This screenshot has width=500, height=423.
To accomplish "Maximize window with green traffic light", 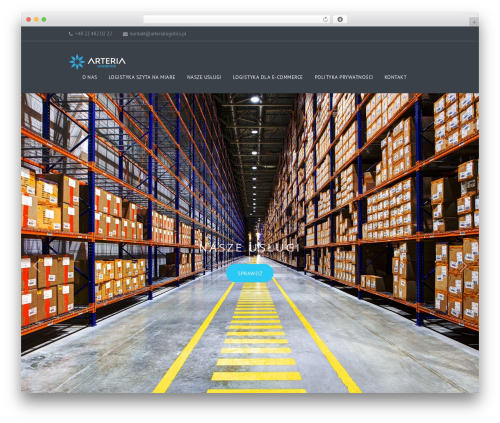I will pyautogui.click(x=44, y=20).
